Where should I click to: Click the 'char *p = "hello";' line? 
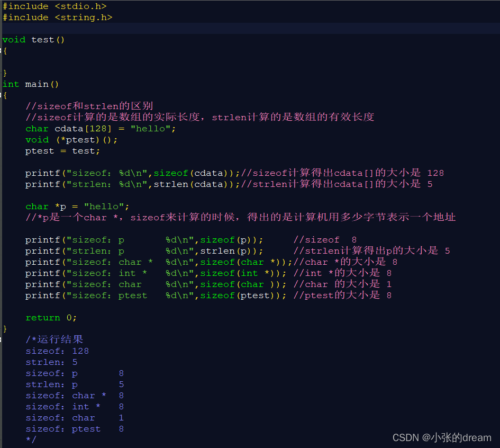[77, 207]
